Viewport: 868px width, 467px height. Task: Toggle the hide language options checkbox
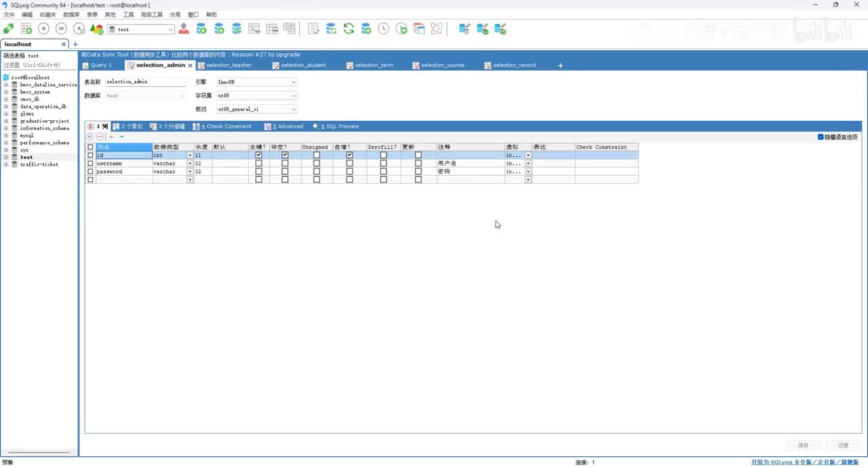pyautogui.click(x=821, y=137)
